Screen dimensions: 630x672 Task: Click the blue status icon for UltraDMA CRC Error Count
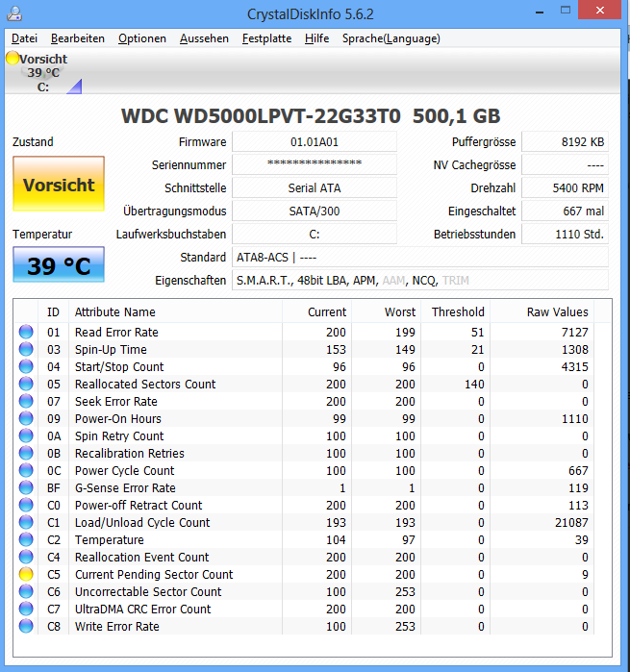pos(26,609)
